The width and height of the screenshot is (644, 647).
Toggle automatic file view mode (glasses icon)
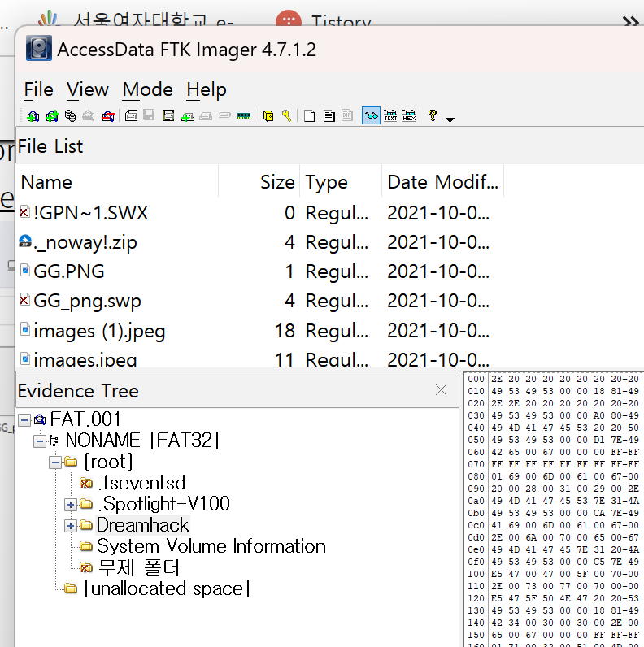pyautogui.click(x=371, y=115)
